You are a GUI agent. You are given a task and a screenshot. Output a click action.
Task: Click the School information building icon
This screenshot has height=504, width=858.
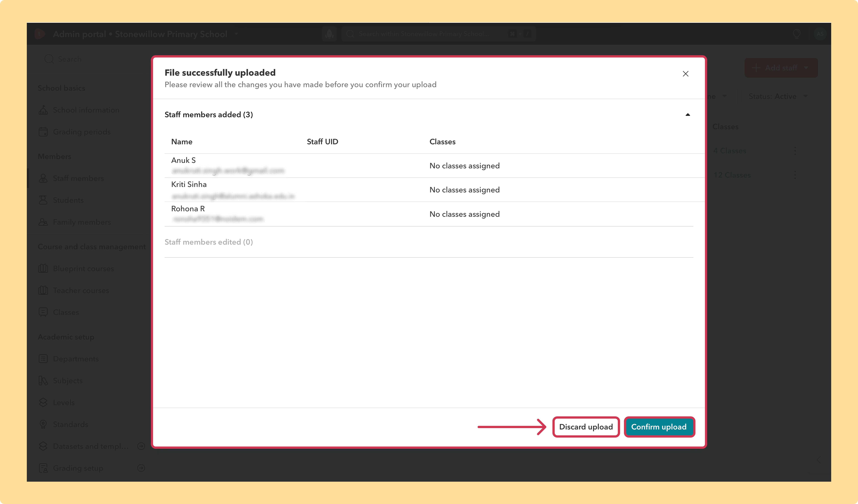[43, 110]
